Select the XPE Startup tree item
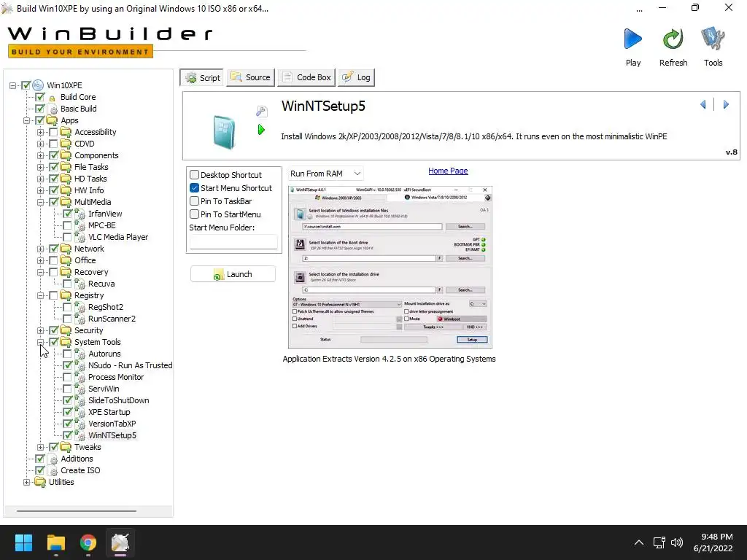 click(109, 412)
